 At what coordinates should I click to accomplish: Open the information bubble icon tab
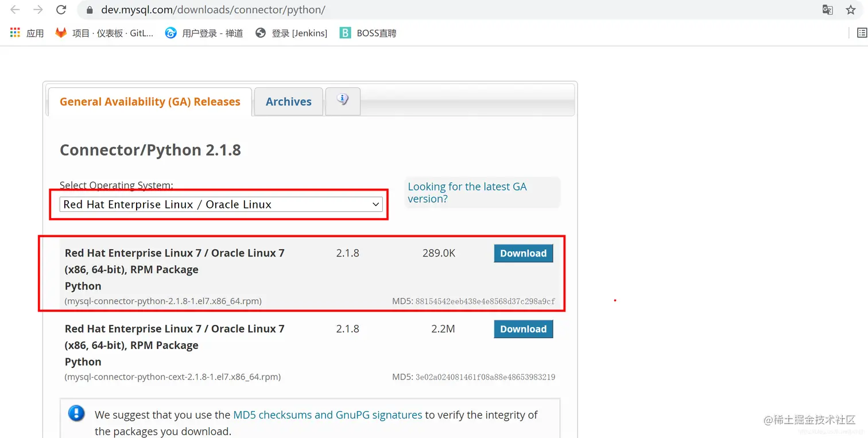pyautogui.click(x=343, y=100)
